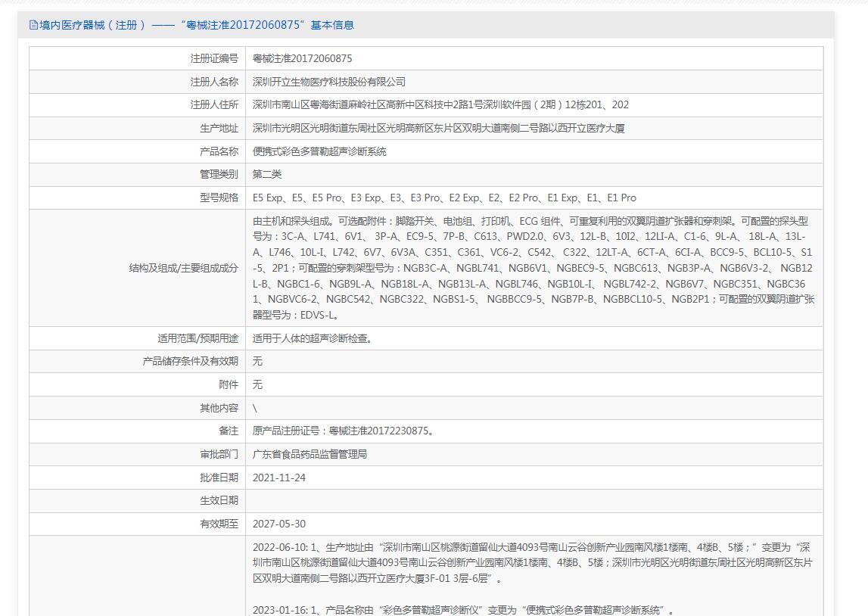Click the 结构及组成/主要组成成分 label cell
Viewport: 868px width, 616px height.
coord(183,268)
